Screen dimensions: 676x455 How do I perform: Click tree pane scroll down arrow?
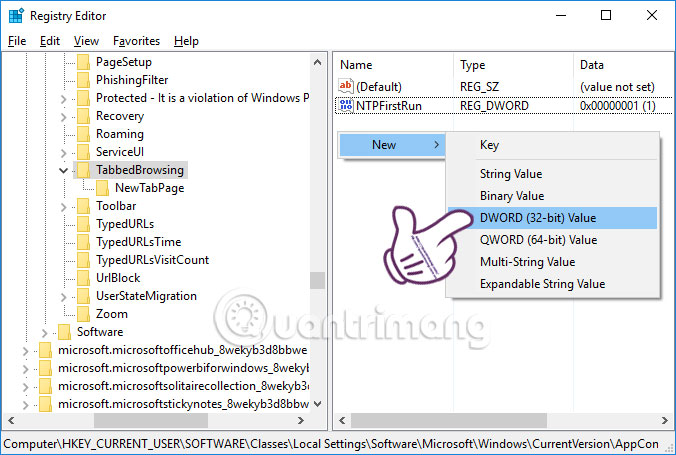[x=318, y=404]
